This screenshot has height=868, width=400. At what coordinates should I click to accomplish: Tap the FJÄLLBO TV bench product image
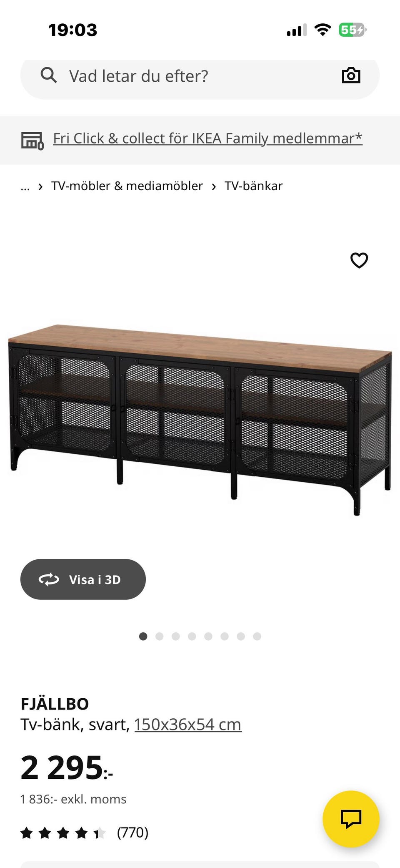tap(200, 419)
